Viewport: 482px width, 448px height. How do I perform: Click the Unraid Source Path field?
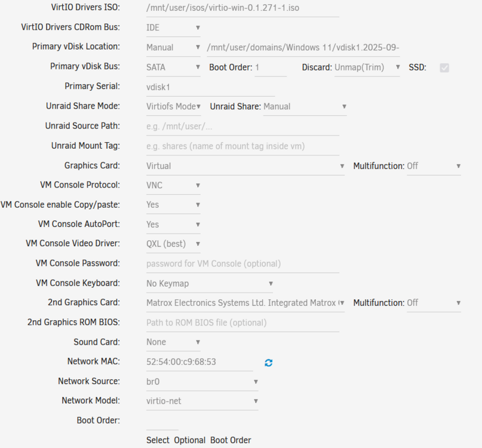coord(243,127)
